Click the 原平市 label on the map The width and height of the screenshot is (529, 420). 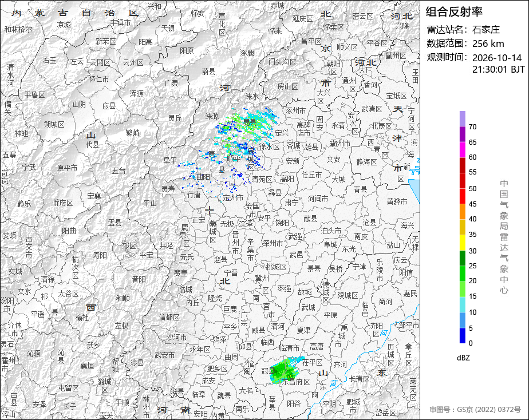point(67,168)
